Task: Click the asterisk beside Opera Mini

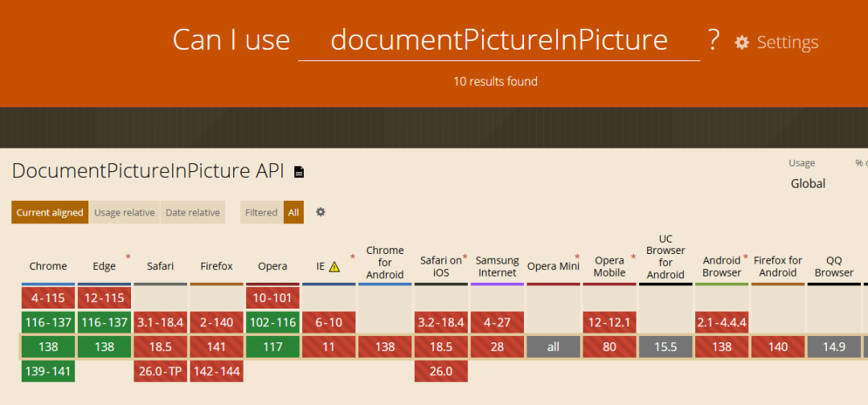Action: tap(577, 257)
